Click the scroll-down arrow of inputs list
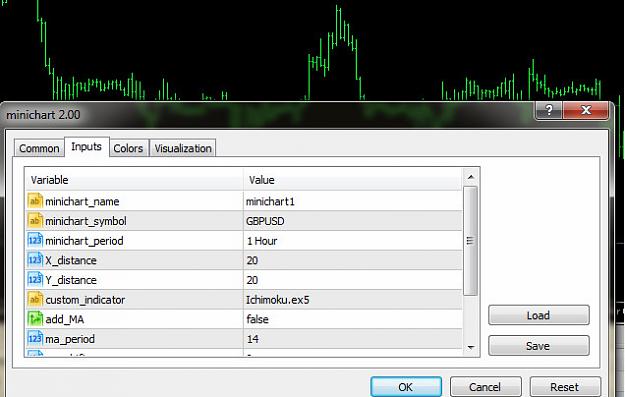 pyautogui.click(x=471, y=348)
